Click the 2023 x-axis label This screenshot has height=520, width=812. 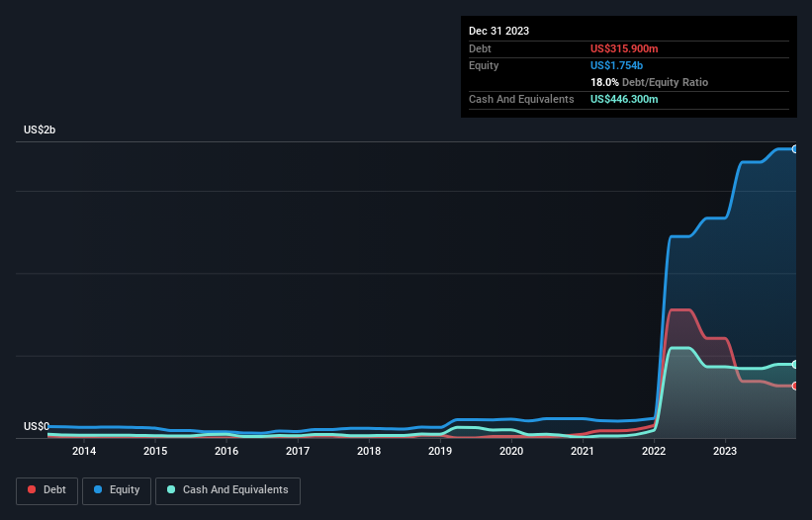tap(725, 451)
